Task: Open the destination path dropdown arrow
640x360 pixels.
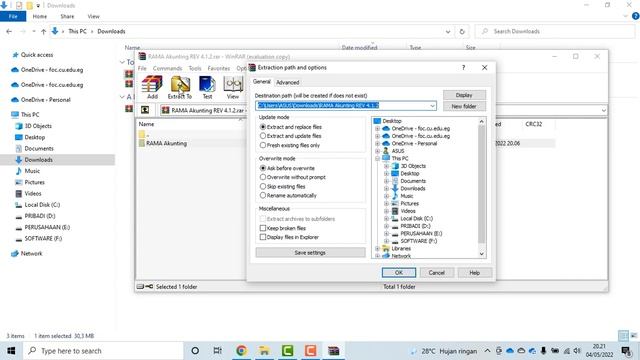Action: click(x=432, y=106)
